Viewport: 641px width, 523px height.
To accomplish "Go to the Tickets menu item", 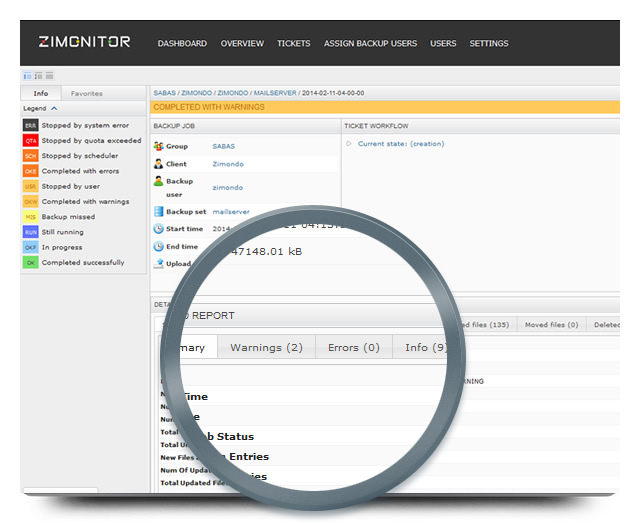I will [x=294, y=44].
